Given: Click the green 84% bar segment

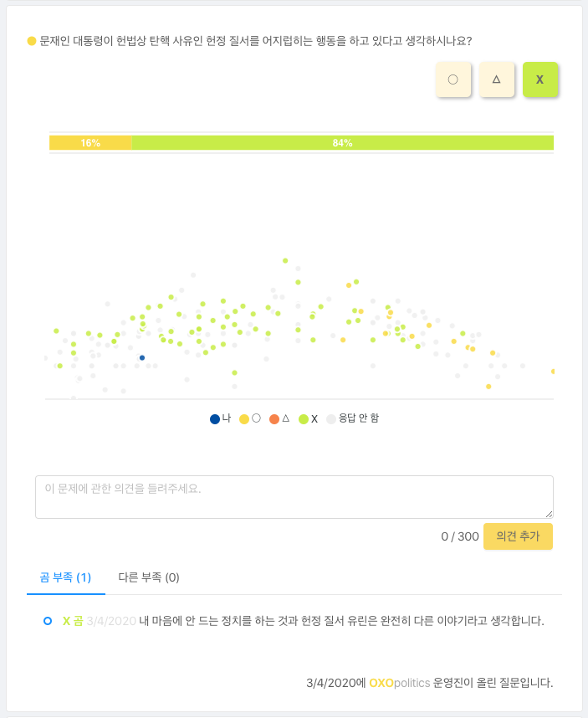Looking at the screenshot, I should [x=343, y=143].
